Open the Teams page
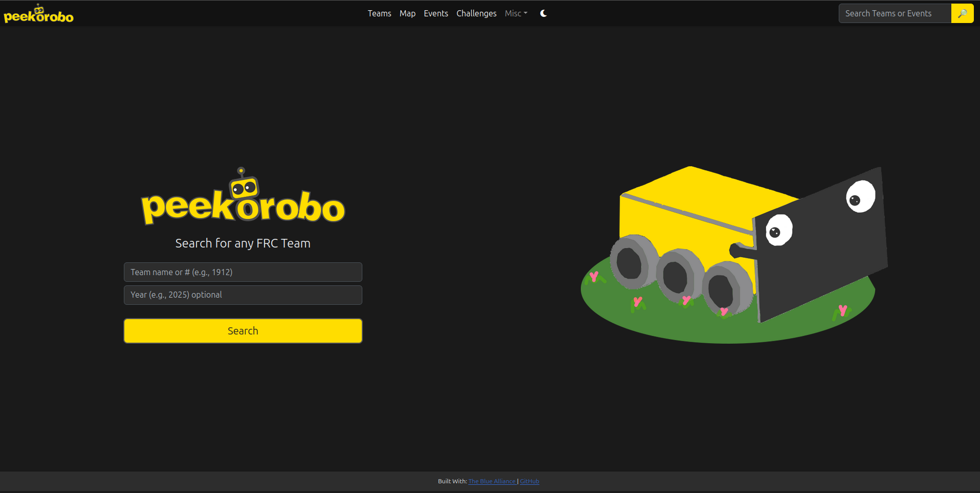The image size is (980, 493). pyautogui.click(x=379, y=13)
